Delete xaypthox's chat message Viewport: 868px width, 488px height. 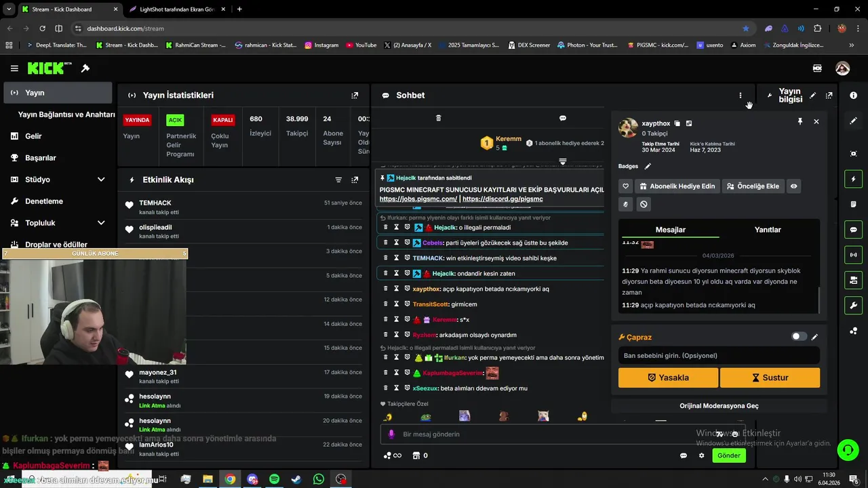[386, 289]
